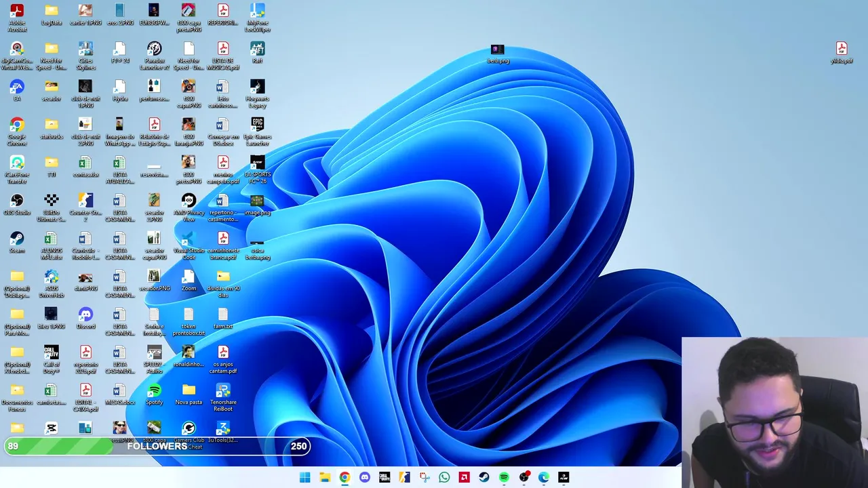Open the MESAS.docx document
This screenshot has width=868, height=488.
click(x=120, y=394)
